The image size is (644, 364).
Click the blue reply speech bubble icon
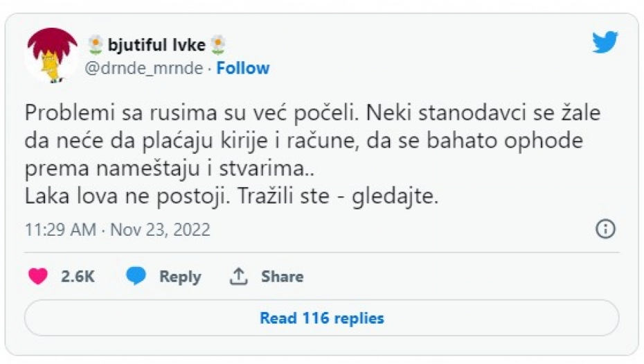tap(136, 277)
